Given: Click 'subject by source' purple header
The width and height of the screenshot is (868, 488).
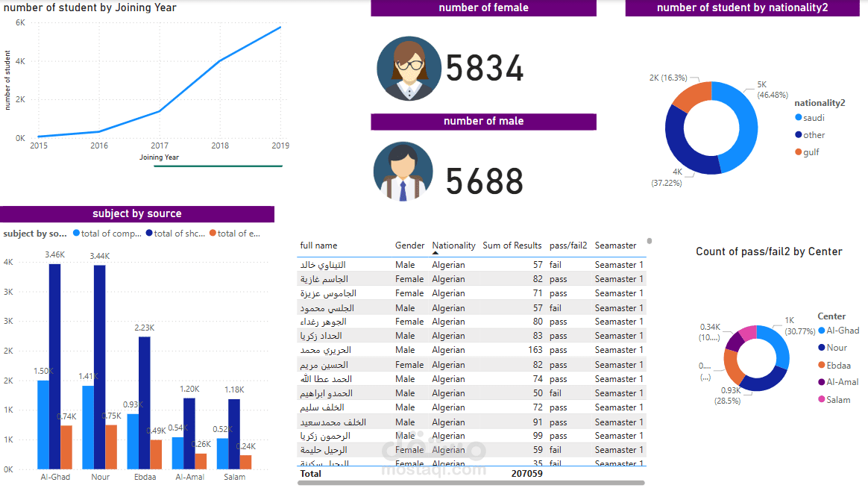Looking at the screenshot, I should coord(137,214).
